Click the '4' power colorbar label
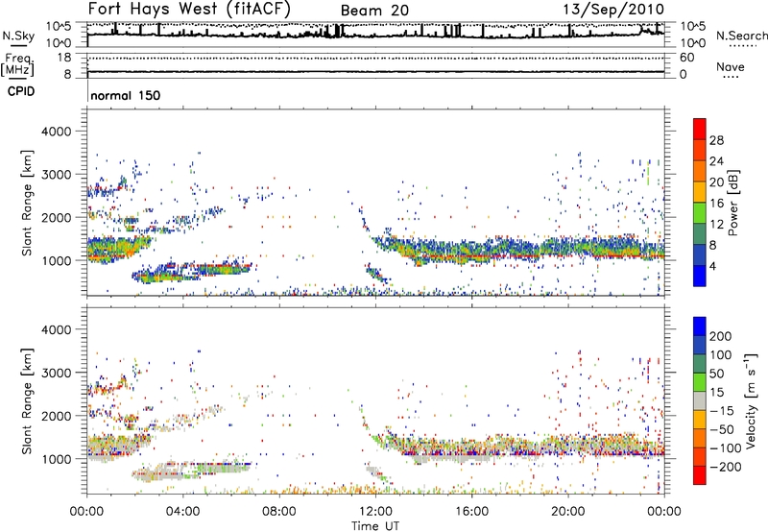This screenshot has height=532, width=768. [x=713, y=266]
